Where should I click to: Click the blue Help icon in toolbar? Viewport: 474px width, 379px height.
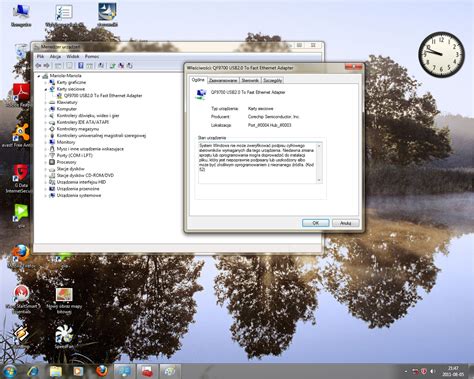[x=81, y=66]
